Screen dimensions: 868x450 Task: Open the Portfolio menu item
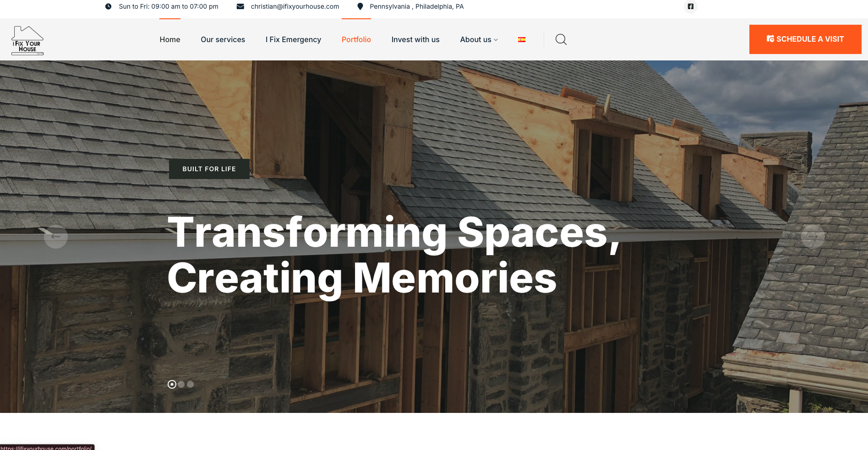(x=356, y=40)
